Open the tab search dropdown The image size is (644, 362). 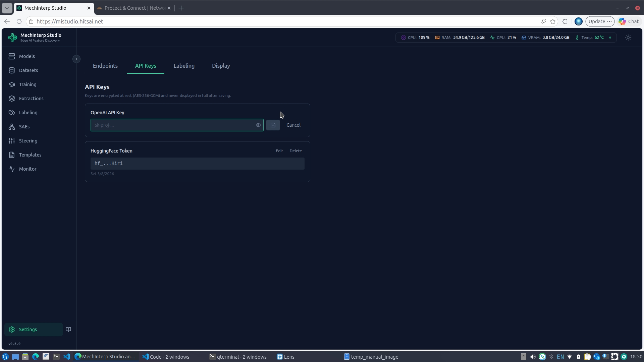pos(7,8)
